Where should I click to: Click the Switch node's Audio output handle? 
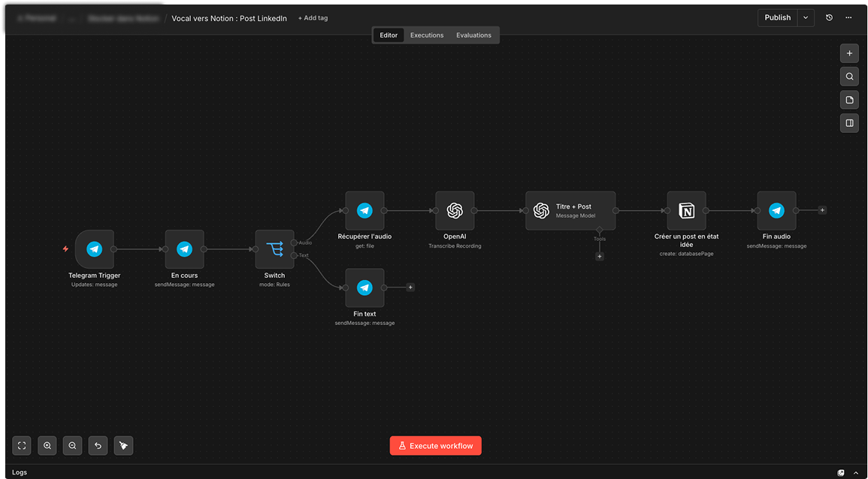tap(294, 243)
